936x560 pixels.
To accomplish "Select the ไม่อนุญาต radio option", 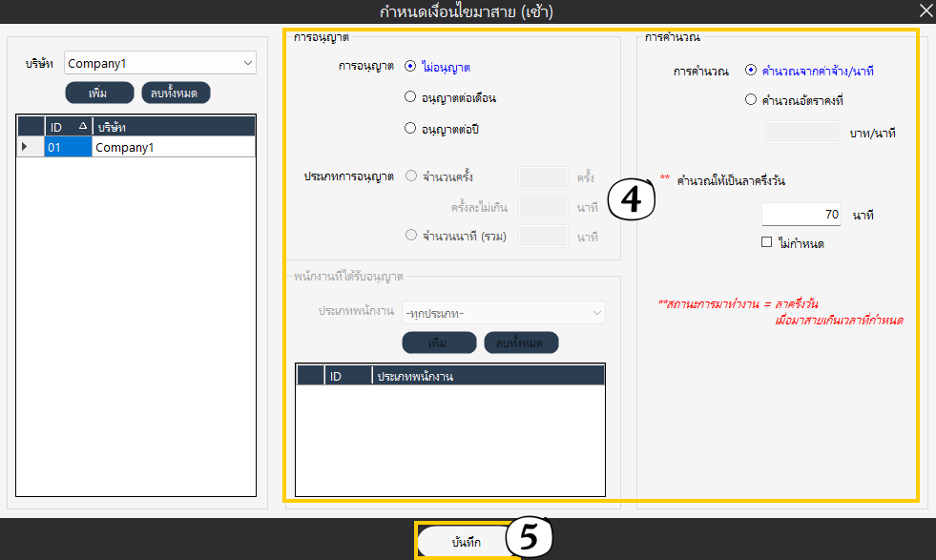I will 410,67.
